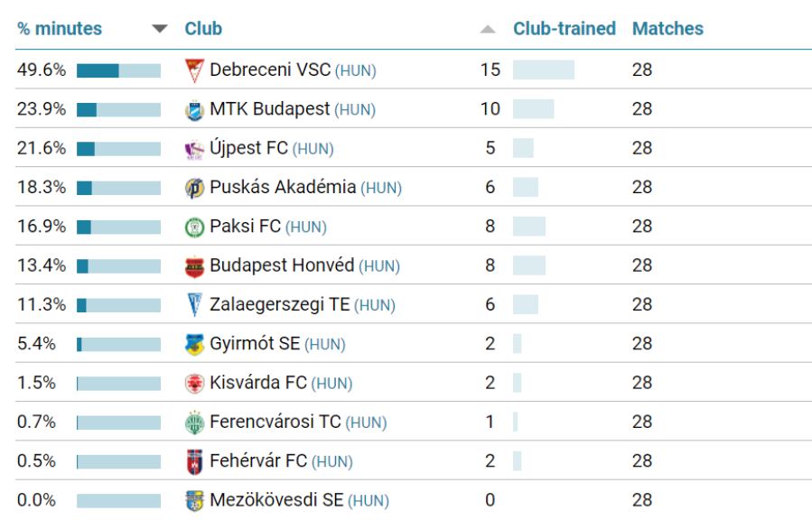Click the Gyirmót SE club crest
Image resolution: width=812 pixels, height=520 pixels.
tap(194, 344)
